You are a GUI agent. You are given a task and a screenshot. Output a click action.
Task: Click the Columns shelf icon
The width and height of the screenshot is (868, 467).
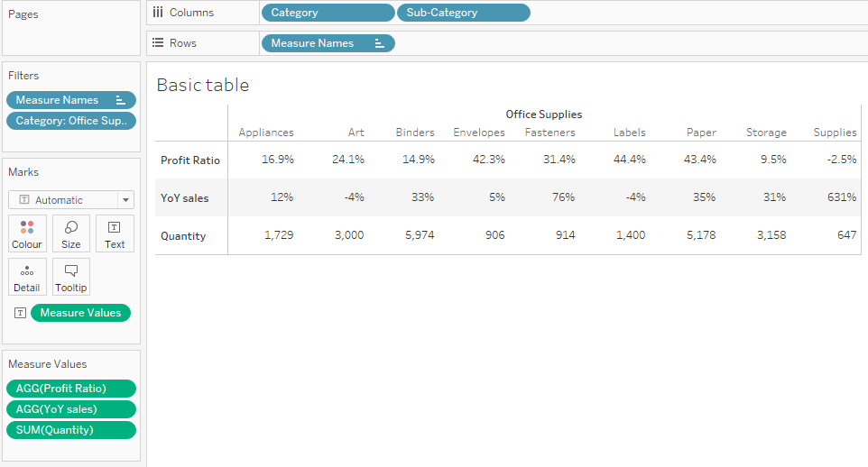coord(158,13)
